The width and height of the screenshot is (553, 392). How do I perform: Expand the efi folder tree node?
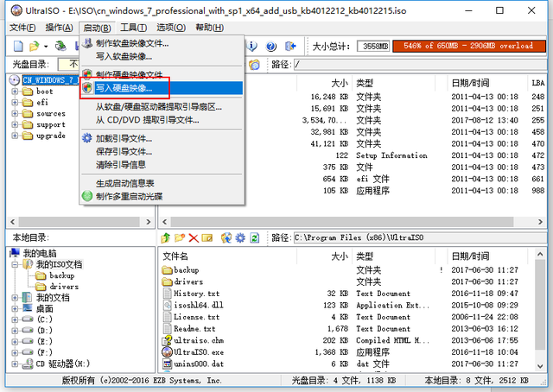coord(15,103)
